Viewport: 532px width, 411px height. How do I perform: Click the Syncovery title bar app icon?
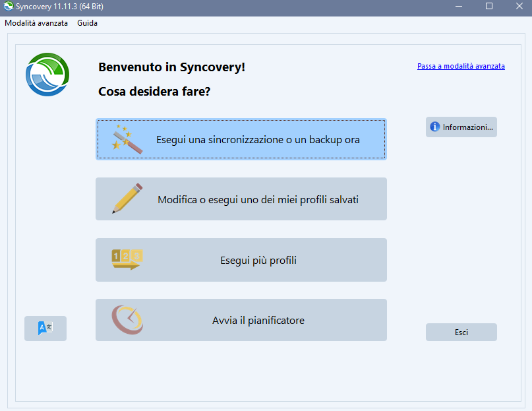(x=8, y=6)
